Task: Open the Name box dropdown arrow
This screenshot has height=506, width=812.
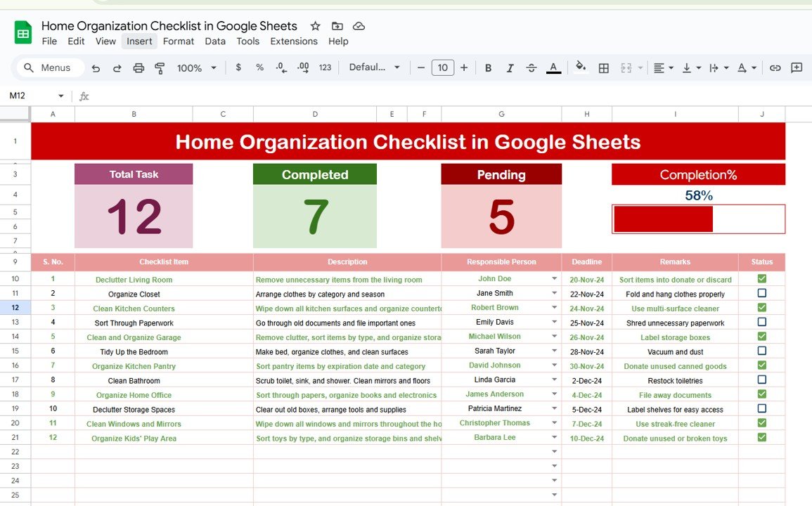Action: coord(61,96)
